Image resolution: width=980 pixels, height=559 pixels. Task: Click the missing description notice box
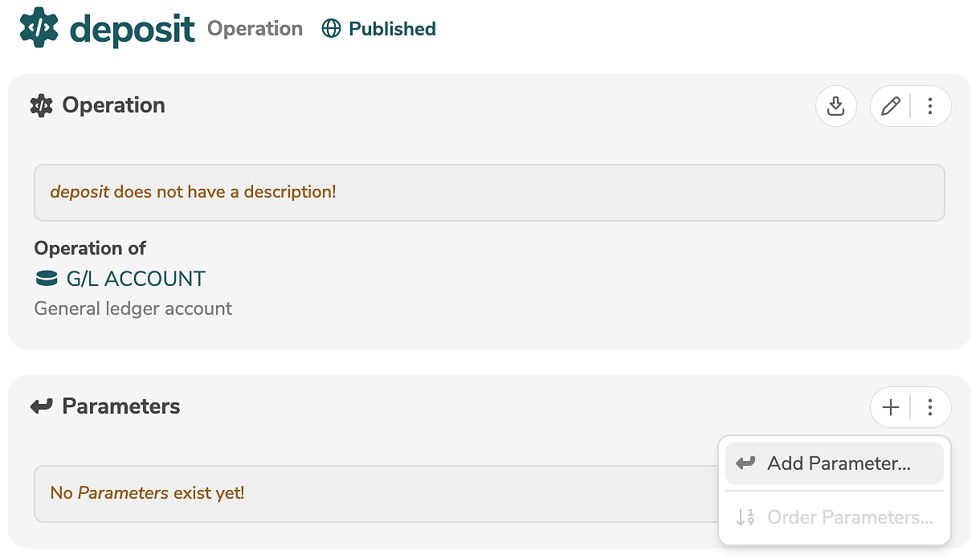pyautogui.click(x=488, y=193)
